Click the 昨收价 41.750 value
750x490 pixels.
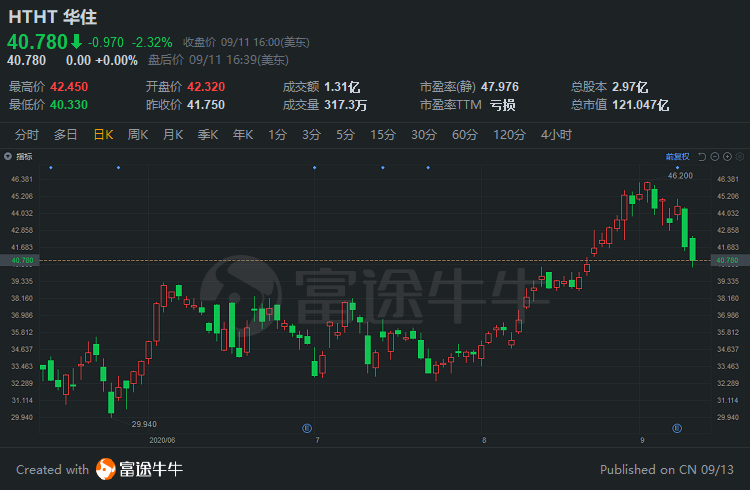click(206, 105)
